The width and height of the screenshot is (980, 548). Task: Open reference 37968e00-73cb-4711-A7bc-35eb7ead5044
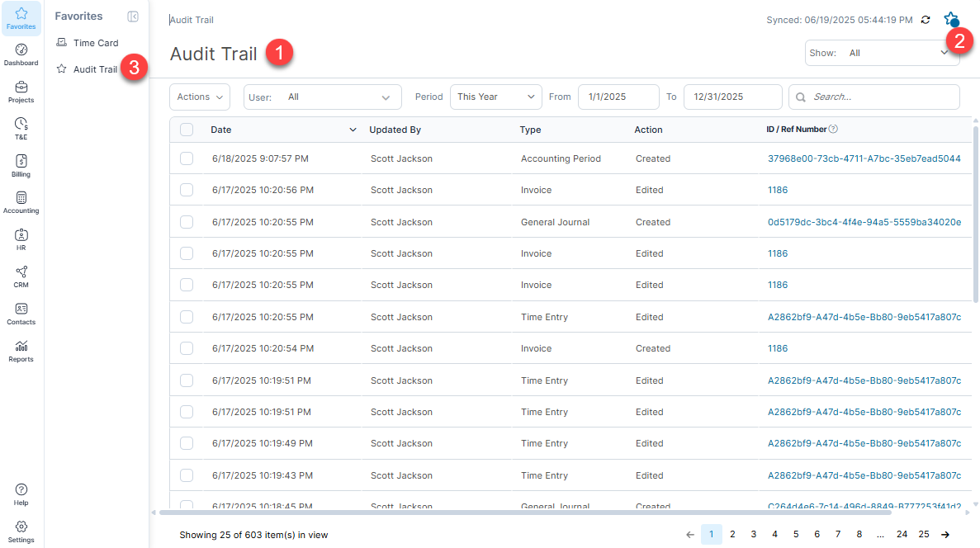[864, 158]
